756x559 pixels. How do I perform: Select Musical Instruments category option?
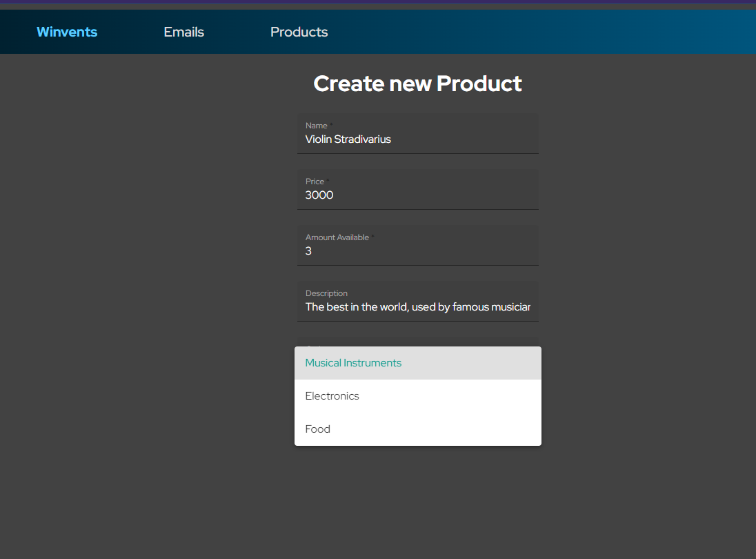417,363
